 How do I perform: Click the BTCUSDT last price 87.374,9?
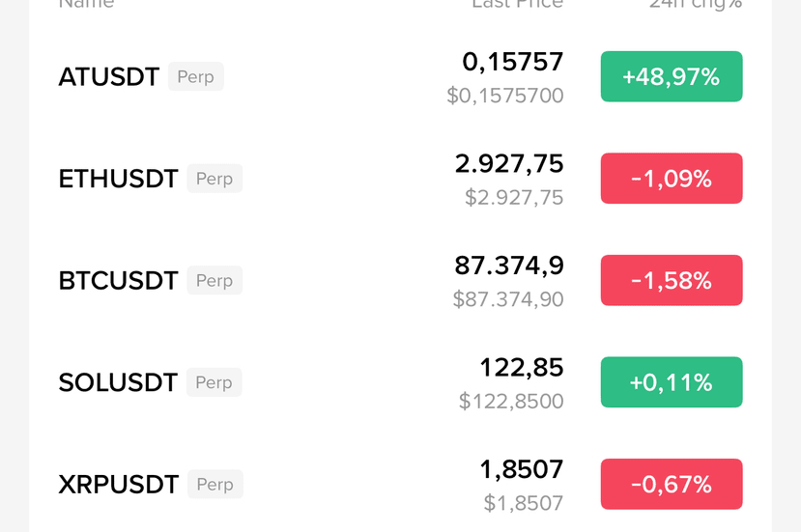(x=509, y=266)
